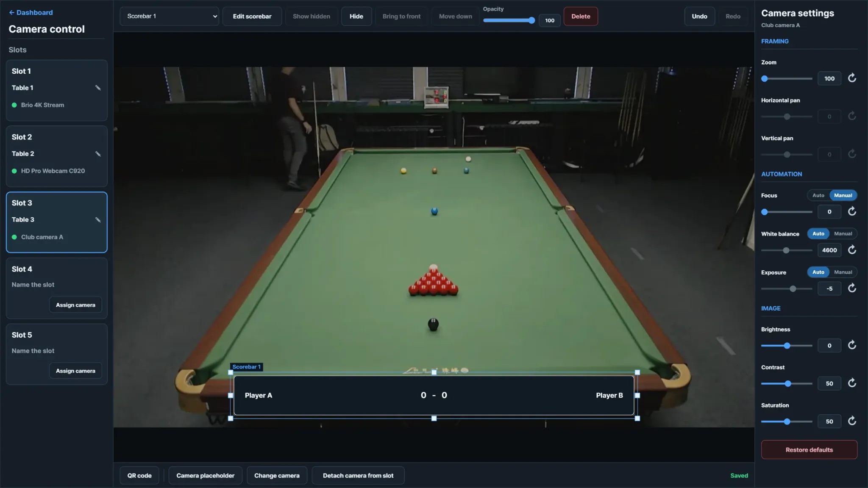
Task: Click the Zoom value field
Action: click(x=829, y=78)
